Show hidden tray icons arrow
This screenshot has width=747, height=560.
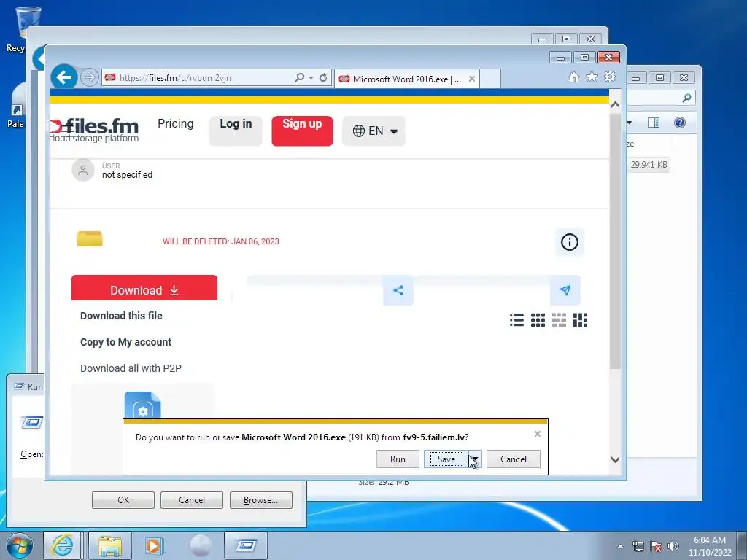(620, 546)
